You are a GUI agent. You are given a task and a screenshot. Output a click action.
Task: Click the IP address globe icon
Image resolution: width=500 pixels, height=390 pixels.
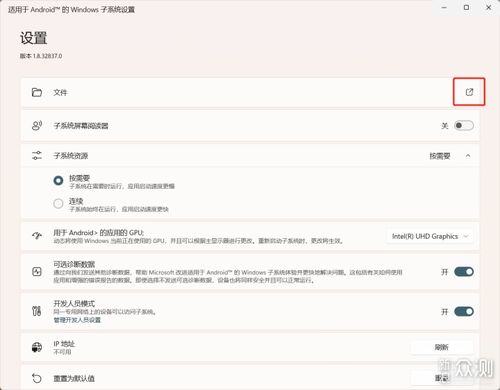pyautogui.click(x=37, y=347)
